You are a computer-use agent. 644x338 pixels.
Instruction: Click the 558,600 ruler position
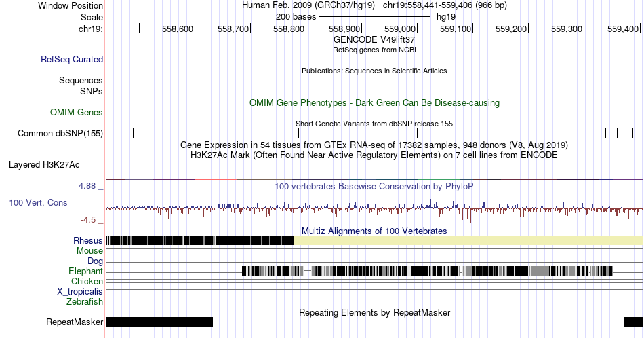click(178, 29)
